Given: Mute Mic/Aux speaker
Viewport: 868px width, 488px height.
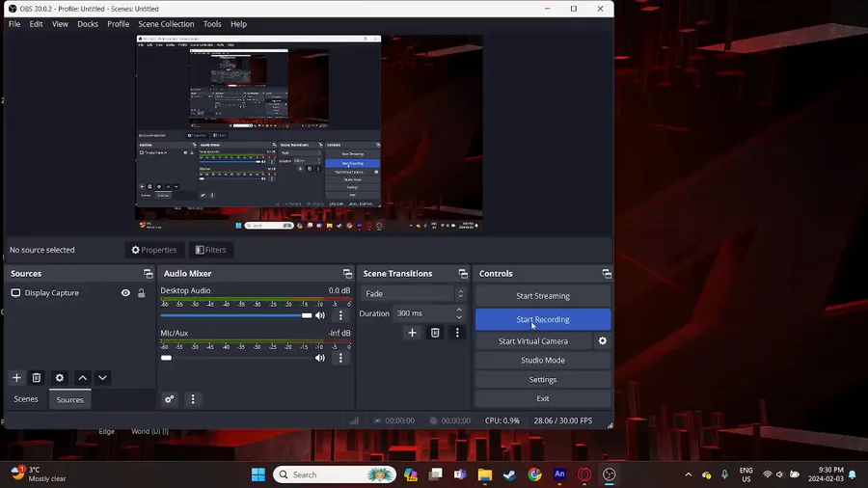Looking at the screenshot, I should click(x=320, y=358).
